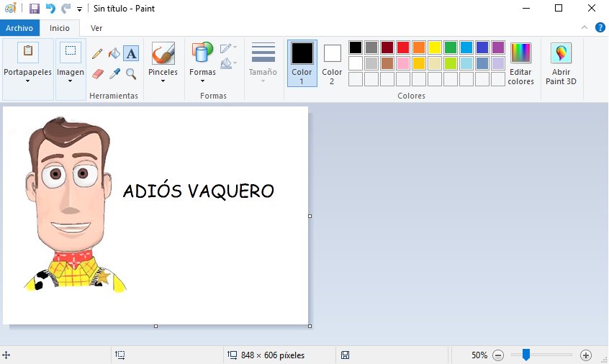The height and width of the screenshot is (364, 609).
Task: Pick the red color swatch
Action: pos(403,47)
